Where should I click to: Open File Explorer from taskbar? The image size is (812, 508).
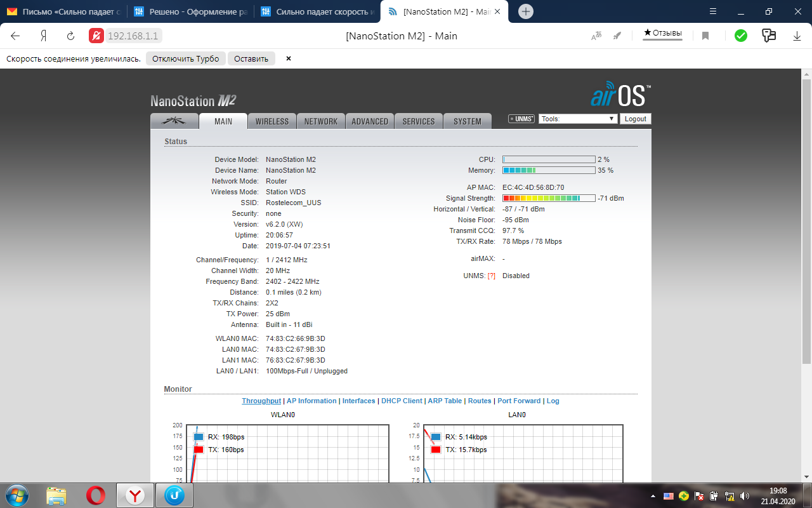tap(56, 495)
